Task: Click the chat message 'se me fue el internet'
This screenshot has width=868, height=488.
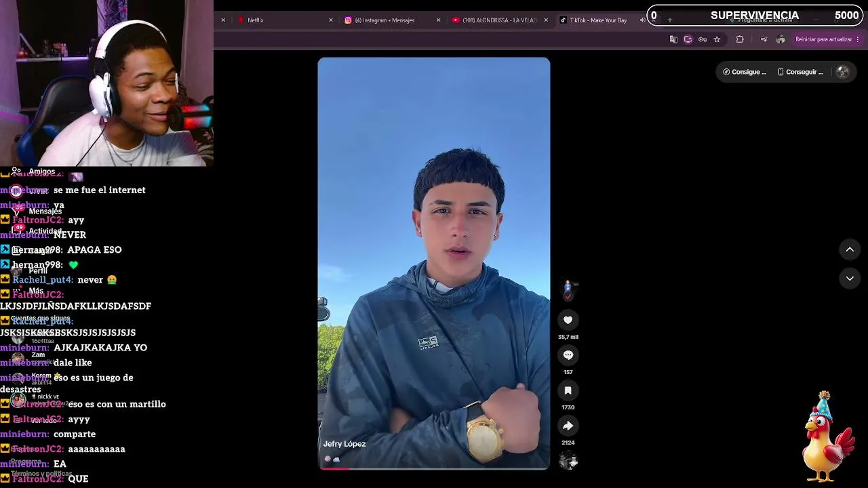Action: [x=100, y=190]
